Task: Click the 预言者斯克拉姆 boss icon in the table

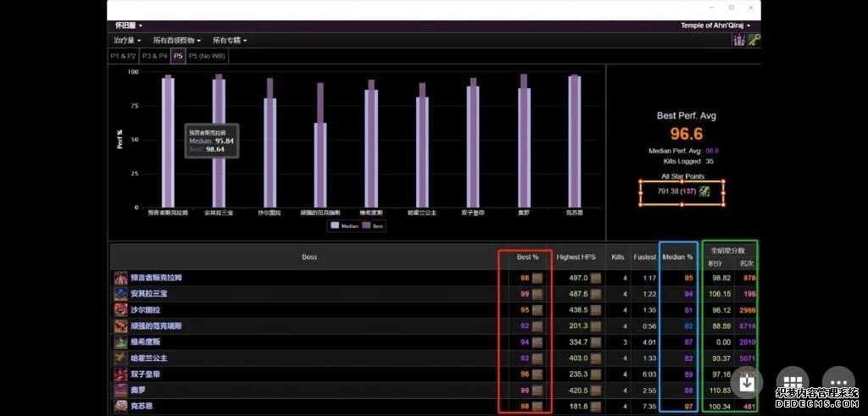Action: click(120, 278)
